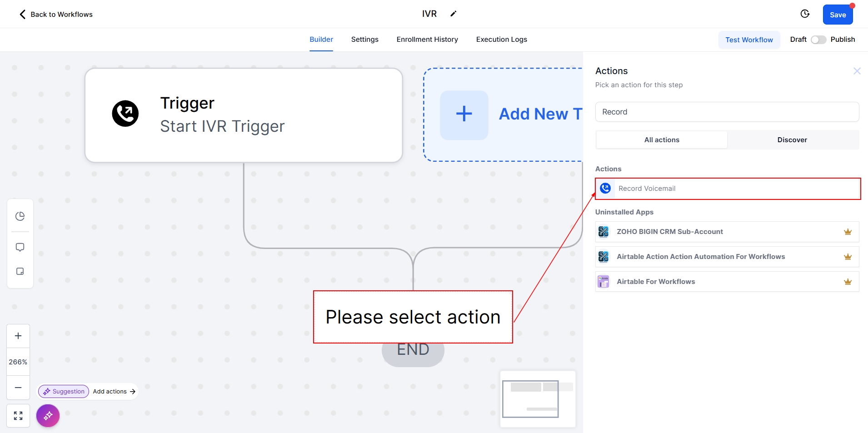Click the action search field containing Record
Viewport: 868px width, 433px height.
(x=727, y=112)
